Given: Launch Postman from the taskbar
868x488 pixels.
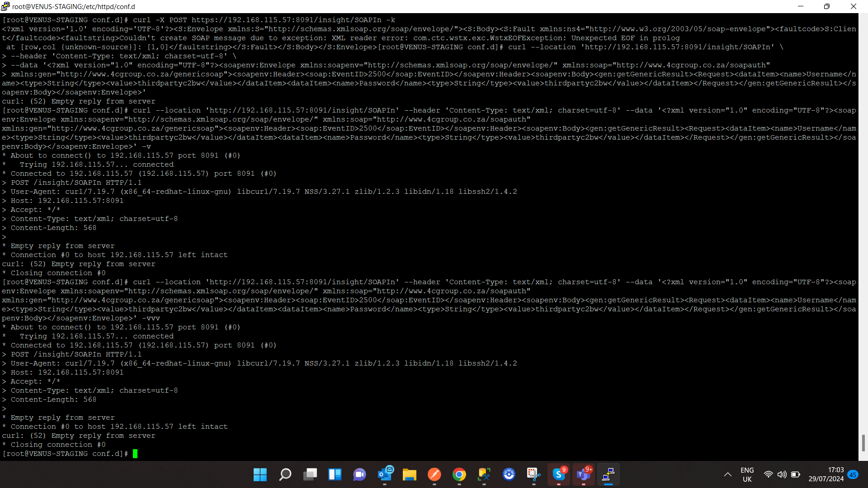Looking at the screenshot, I should click(x=434, y=474).
